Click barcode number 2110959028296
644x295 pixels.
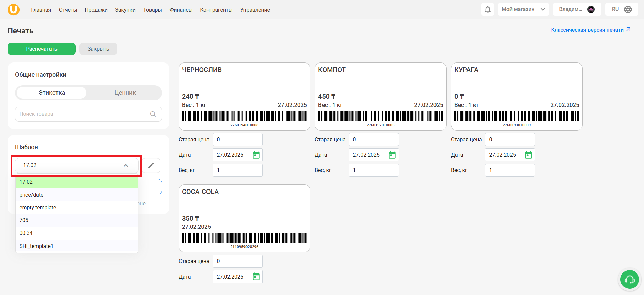pos(244,247)
